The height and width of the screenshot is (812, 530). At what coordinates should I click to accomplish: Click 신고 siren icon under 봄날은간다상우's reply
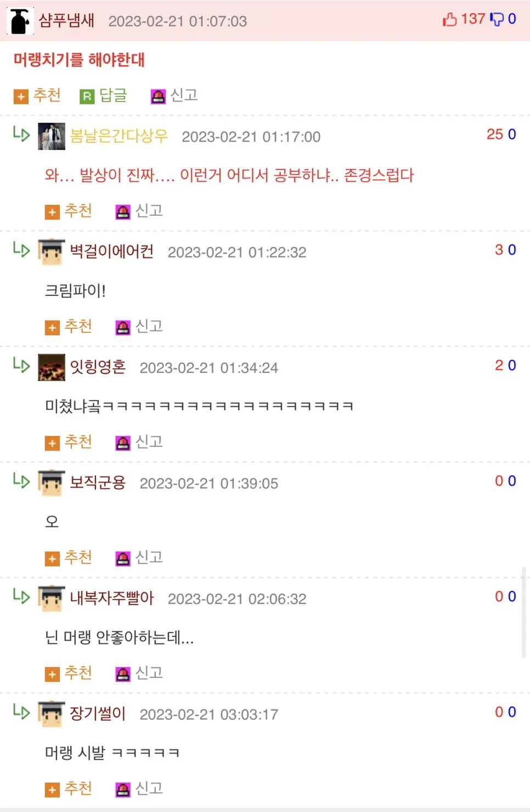pos(123,212)
